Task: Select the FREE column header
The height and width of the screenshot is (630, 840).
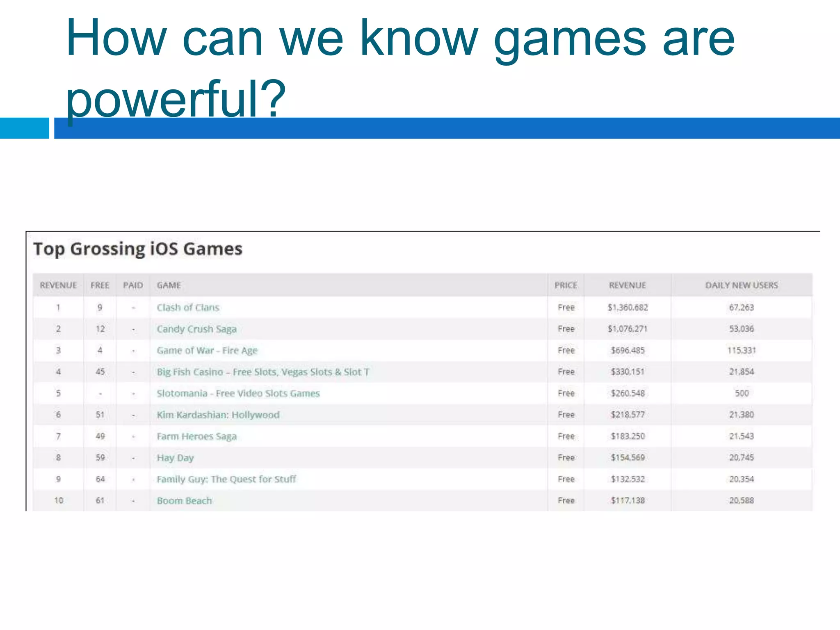Action: coord(100,285)
